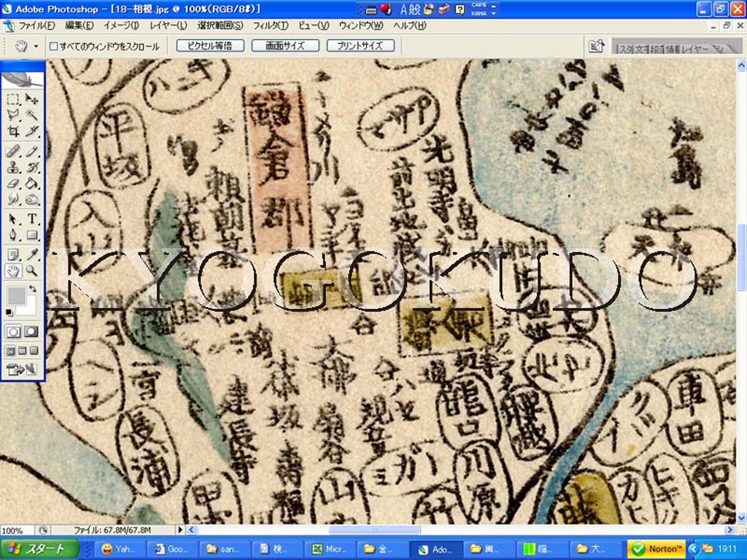Image resolution: width=747 pixels, height=560 pixels.
Task: Jump to ImageReady from the toolbox
Action: pos(21,368)
